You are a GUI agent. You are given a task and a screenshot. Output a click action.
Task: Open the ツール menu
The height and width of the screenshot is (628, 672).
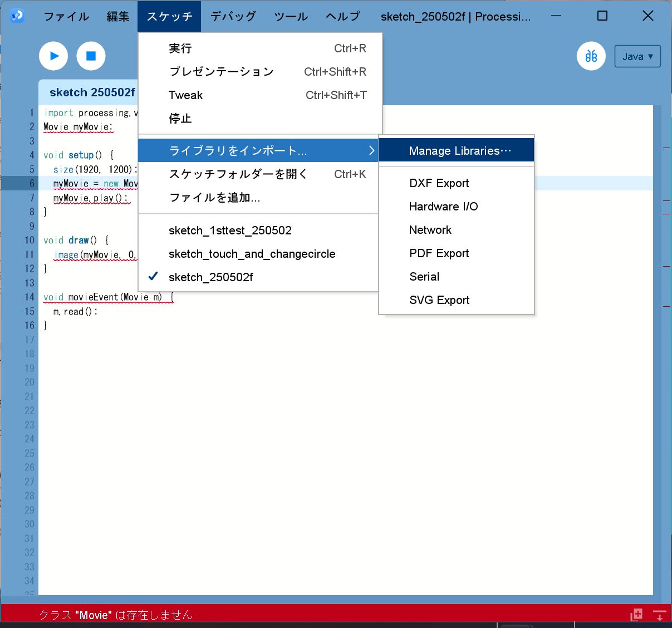[291, 16]
